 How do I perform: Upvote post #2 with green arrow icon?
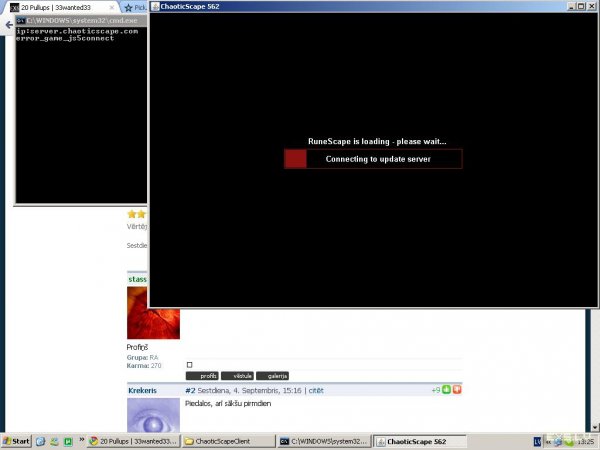447,390
